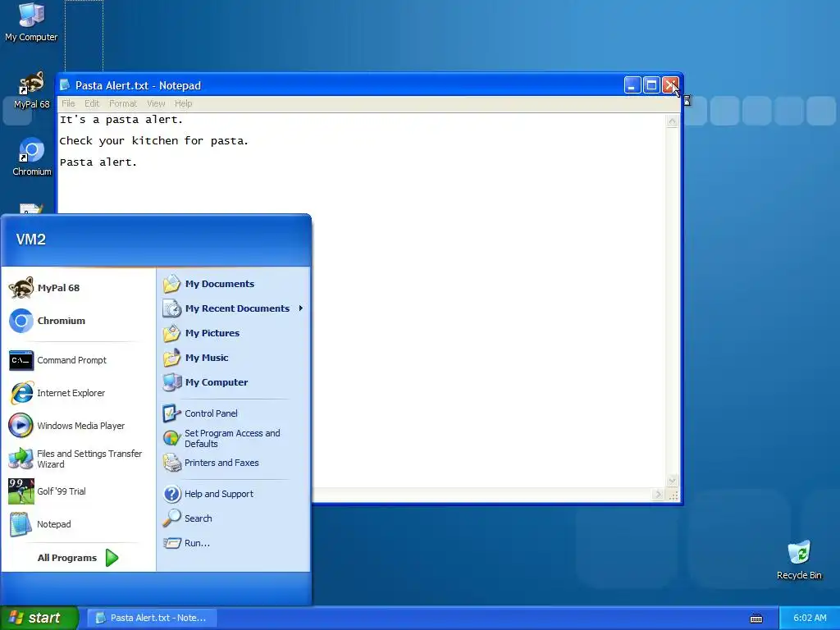Screen dimensions: 840x630
Task: Click the taskbar clock showing 6:02 AM
Action: (810, 619)
